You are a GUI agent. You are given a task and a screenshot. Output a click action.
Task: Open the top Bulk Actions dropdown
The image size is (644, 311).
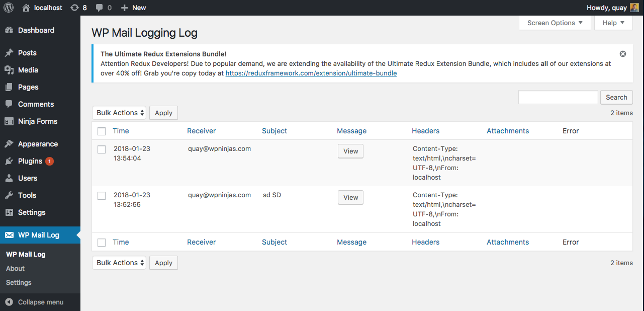click(119, 113)
